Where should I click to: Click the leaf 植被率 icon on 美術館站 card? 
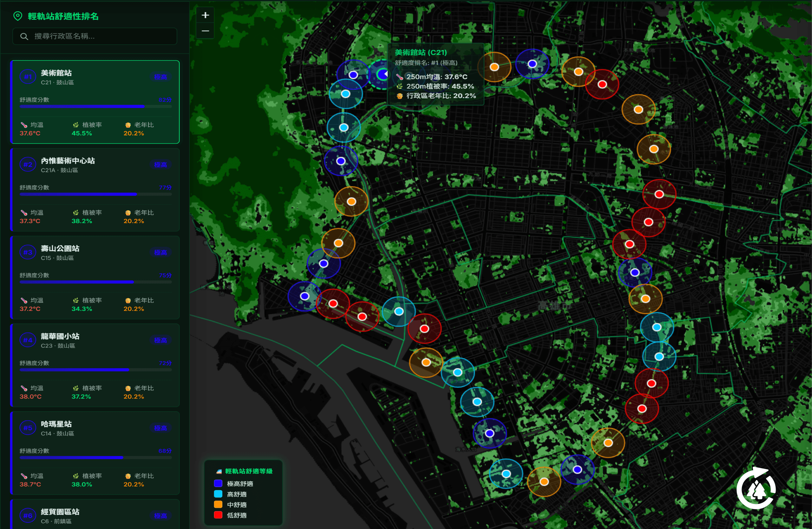point(76,125)
